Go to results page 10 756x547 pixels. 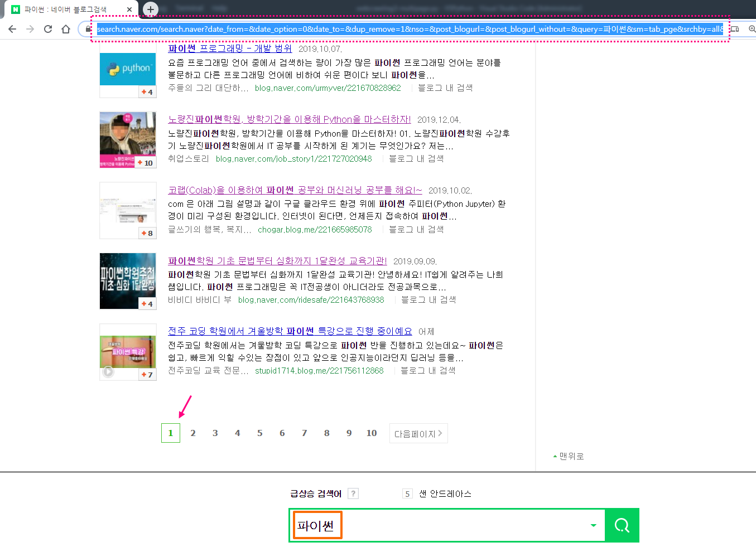[372, 433]
